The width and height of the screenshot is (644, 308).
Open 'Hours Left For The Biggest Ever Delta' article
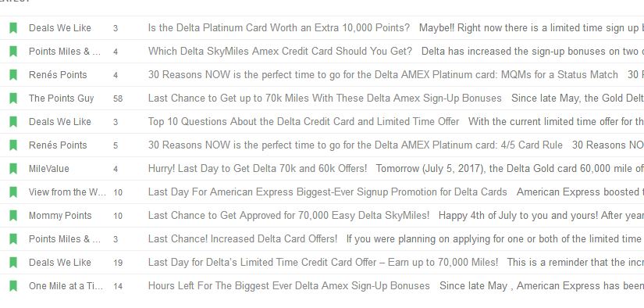click(289, 286)
